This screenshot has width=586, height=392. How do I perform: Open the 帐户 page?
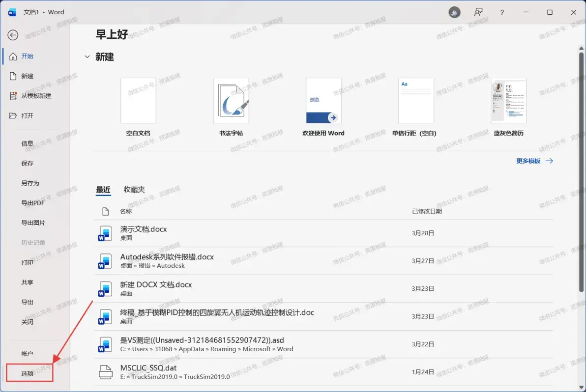pos(27,354)
